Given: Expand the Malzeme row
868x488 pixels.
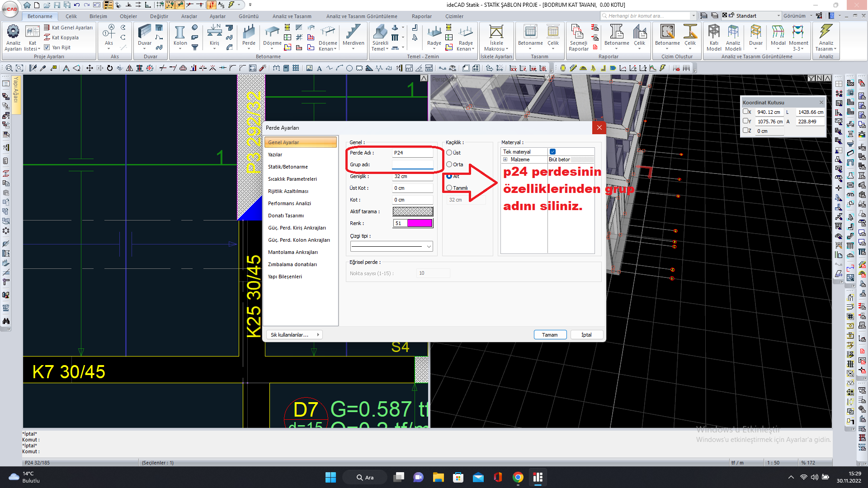Looking at the screenshot, I should (x=505, y=160).
